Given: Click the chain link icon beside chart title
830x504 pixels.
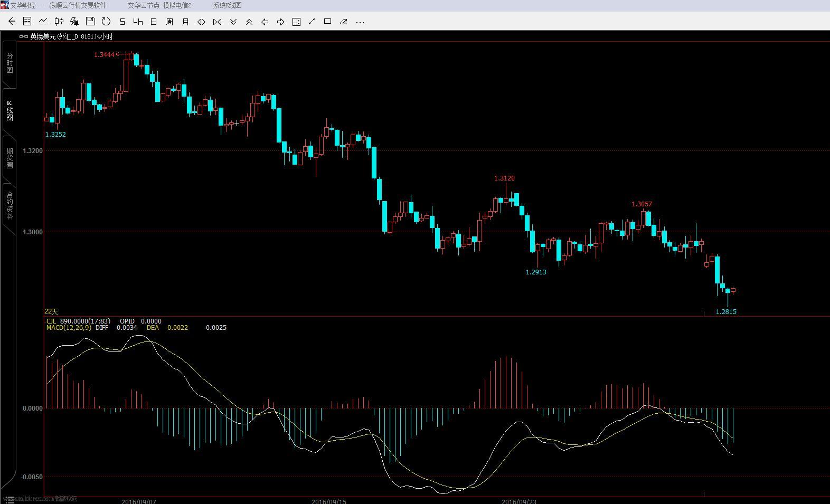Looking at the screenshot, I should click(24, 36).
